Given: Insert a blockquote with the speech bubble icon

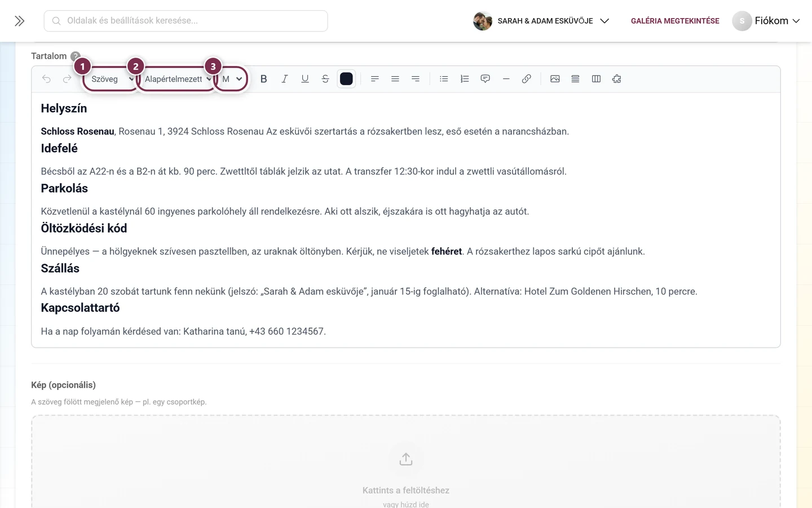Looking at the screenshot, I should click(x=485, y=79).
